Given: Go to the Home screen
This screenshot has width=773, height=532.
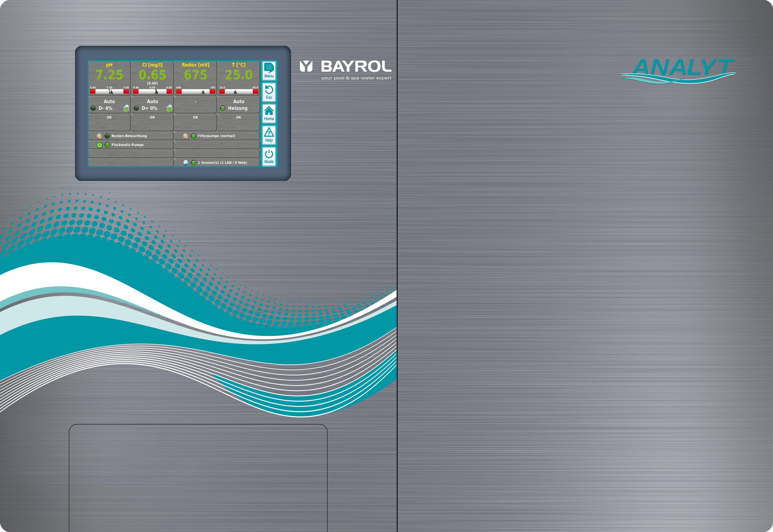Looking at the screenshot, I should (x=269, y=113).
